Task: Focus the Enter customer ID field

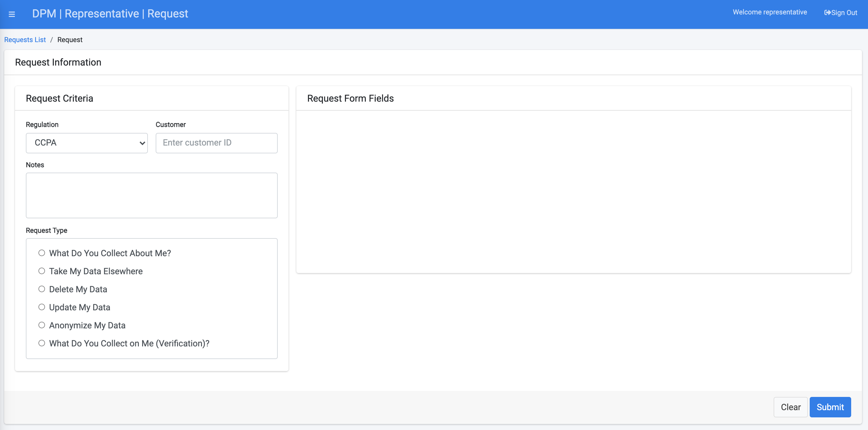Action: (216, 143)
